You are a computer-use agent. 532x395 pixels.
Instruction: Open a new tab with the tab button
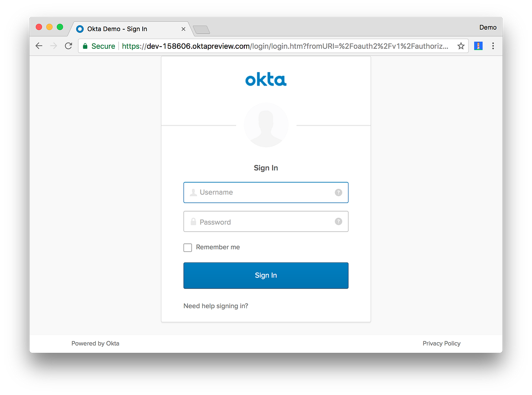tap(202, 30)
